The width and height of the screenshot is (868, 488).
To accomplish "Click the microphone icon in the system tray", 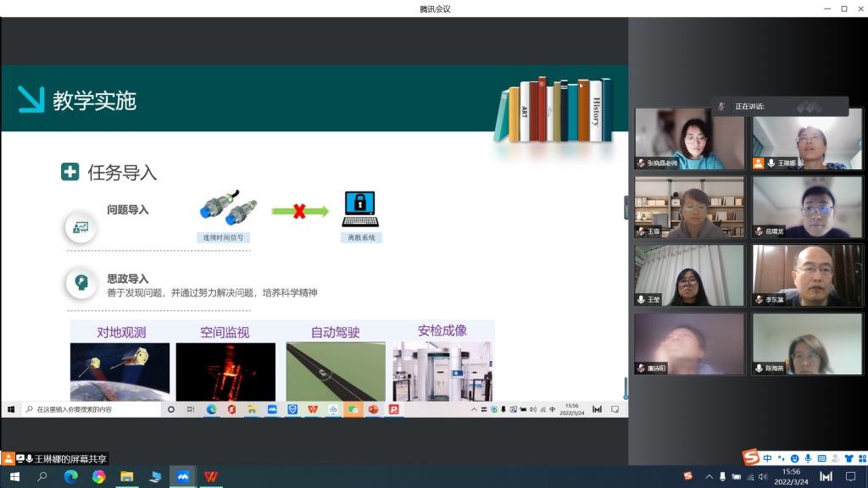I will pyautogui.click(x=723, y=478).
